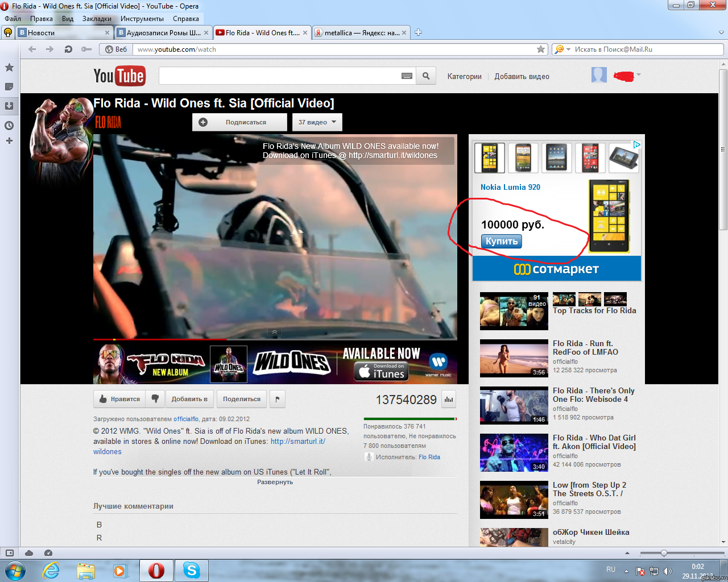Open the Downloads panel in Opera sidebar
Viewport: 728px width, 582px height.
9,106
